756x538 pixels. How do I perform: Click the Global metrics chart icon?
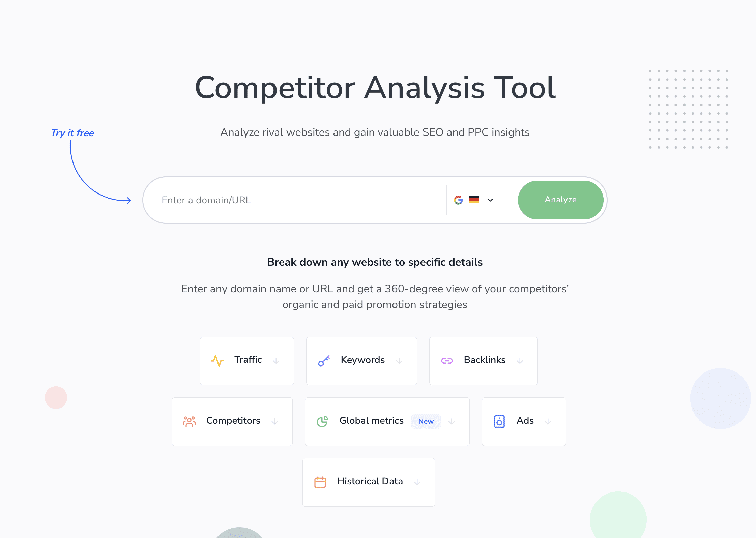[323, 421]
